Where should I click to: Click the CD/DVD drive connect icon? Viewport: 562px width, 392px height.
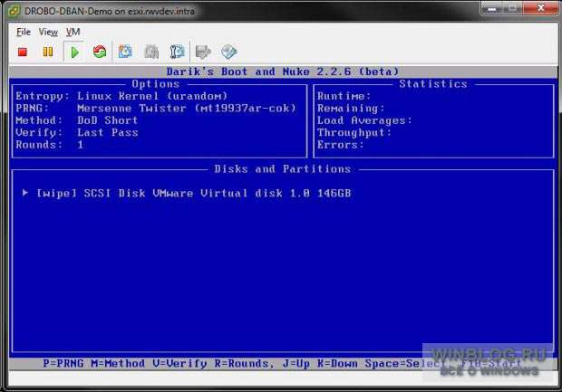point(228,52)
